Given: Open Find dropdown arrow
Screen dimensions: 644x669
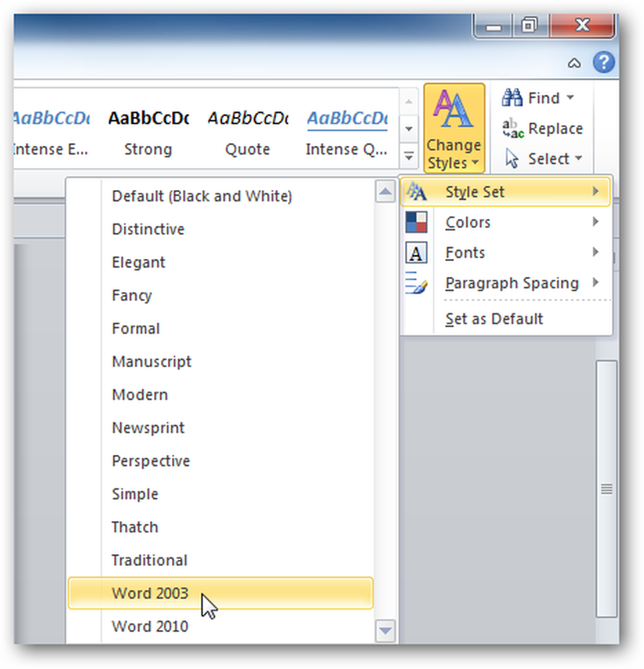Looking at the screenshot, I should pos(570,97).
